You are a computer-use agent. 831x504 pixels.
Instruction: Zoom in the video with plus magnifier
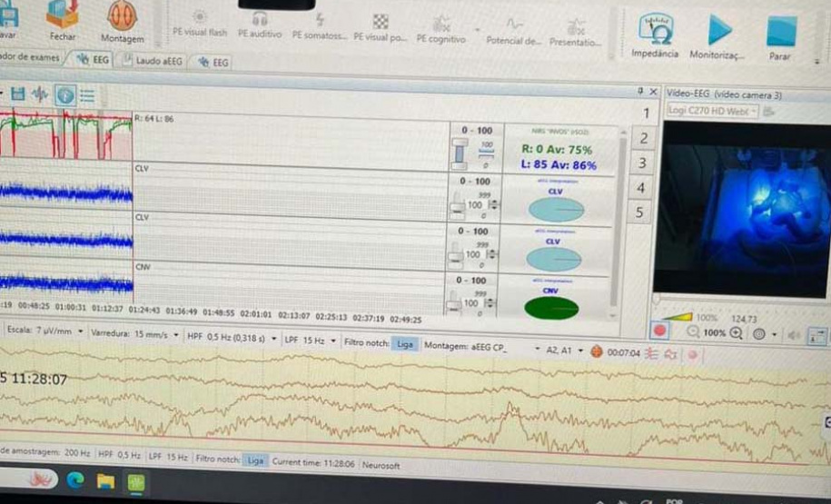[736, 333]
